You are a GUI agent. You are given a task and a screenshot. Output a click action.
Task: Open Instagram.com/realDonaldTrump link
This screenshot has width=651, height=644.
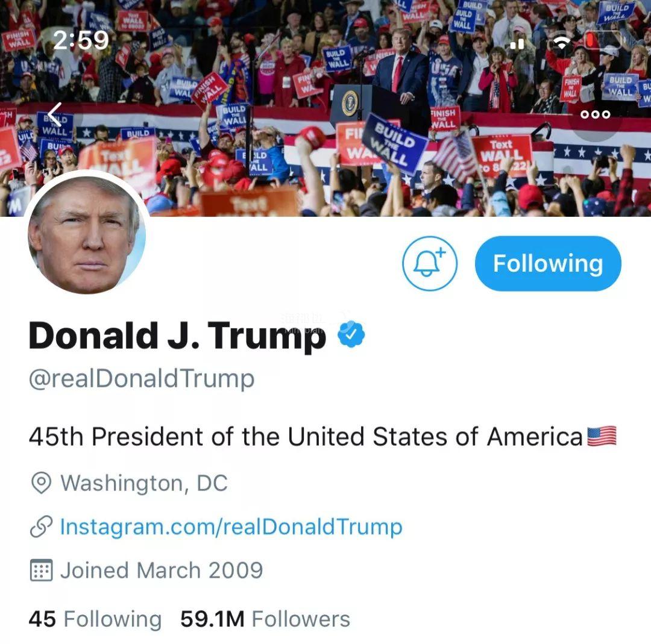tap(231, 527)
